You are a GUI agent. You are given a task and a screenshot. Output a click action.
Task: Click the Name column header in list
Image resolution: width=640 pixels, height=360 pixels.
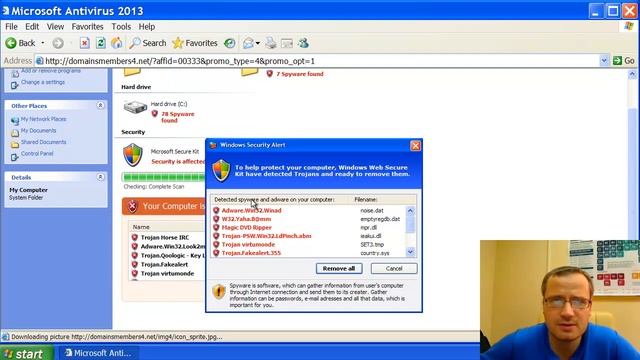click(141, 227)
